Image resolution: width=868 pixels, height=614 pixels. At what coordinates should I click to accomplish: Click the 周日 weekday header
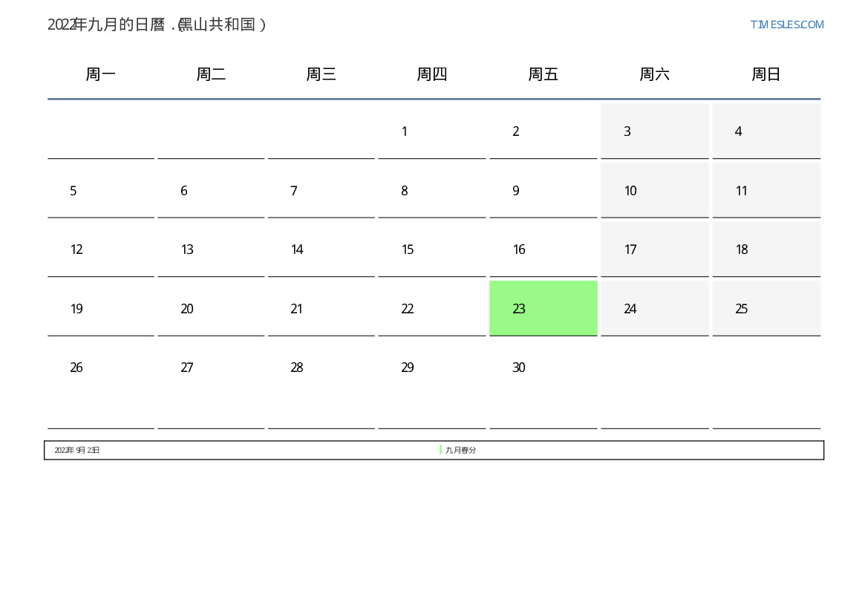point(766,74)
